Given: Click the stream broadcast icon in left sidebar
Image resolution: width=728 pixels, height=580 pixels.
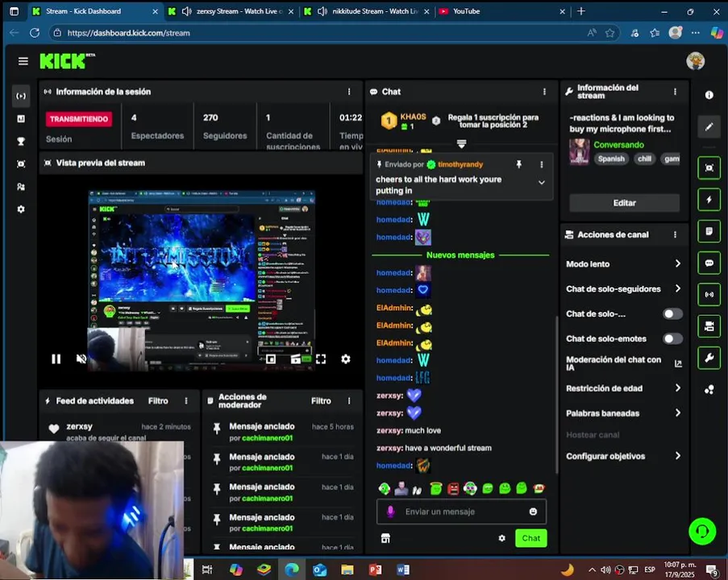Looking at the screenshot, I should tap(21, 96).
